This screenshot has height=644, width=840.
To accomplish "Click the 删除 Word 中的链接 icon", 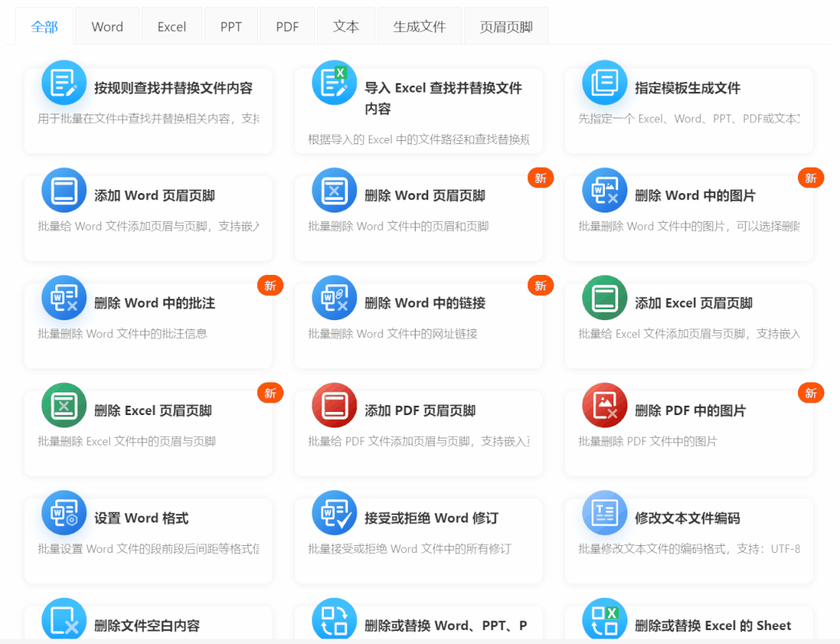I will point(334,297).
